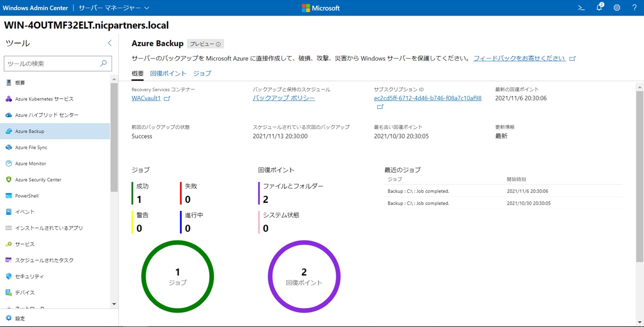Click the preview info icon
The height and width of the screenshot is (327, 644).
218,44
